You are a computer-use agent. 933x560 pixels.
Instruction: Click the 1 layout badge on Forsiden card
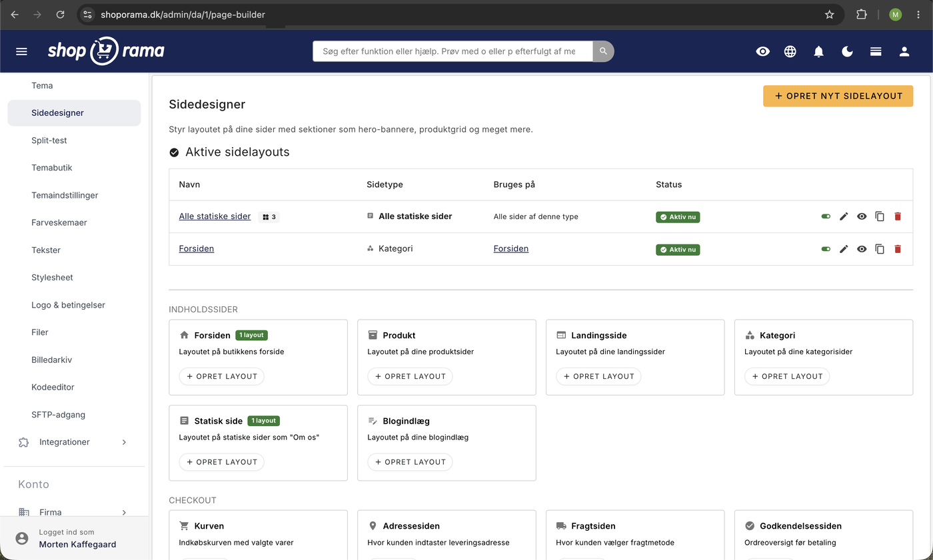point(251,336)
